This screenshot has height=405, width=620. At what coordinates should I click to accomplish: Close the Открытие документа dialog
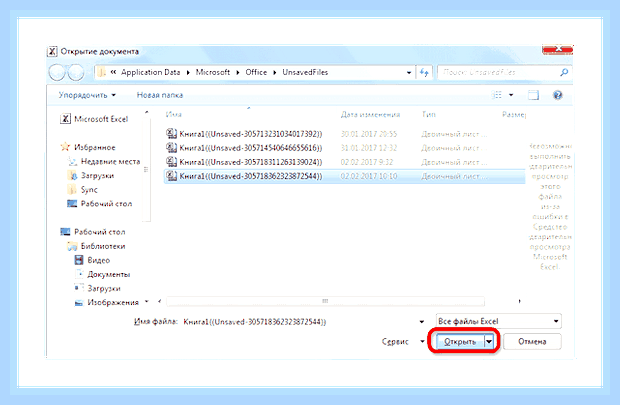pos(558,49)
